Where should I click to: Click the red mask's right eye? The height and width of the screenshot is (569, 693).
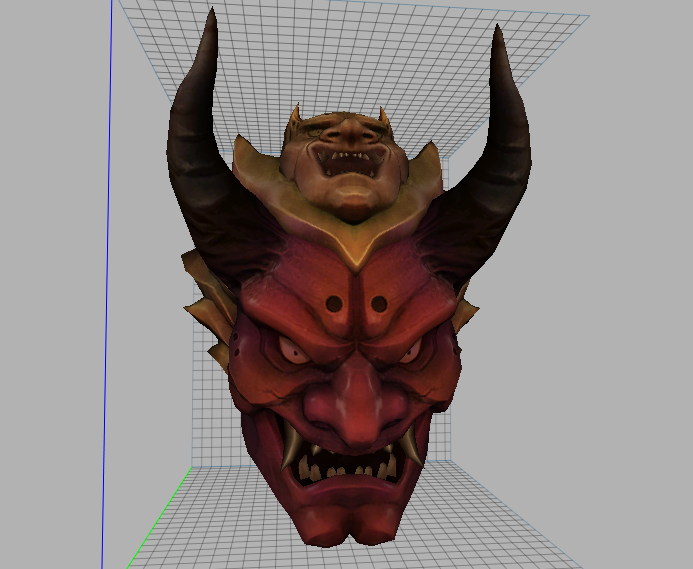point(412,352)
